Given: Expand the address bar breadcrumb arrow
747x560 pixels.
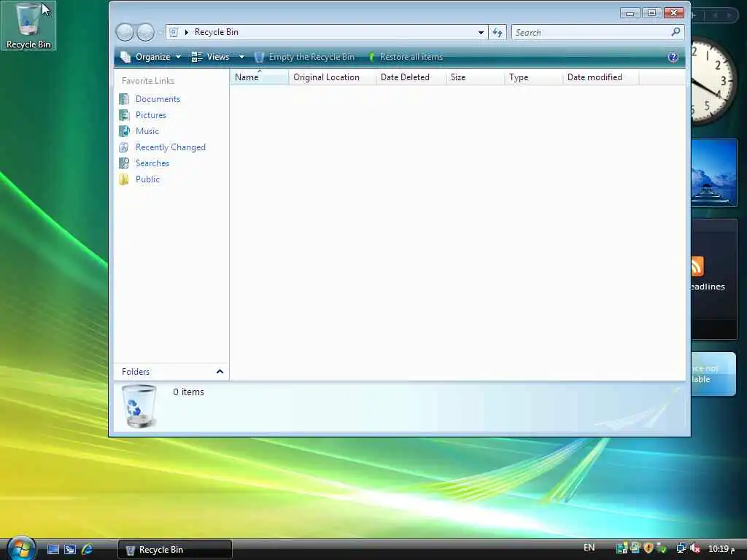Looking at the screenshot, I should [187, 32].
